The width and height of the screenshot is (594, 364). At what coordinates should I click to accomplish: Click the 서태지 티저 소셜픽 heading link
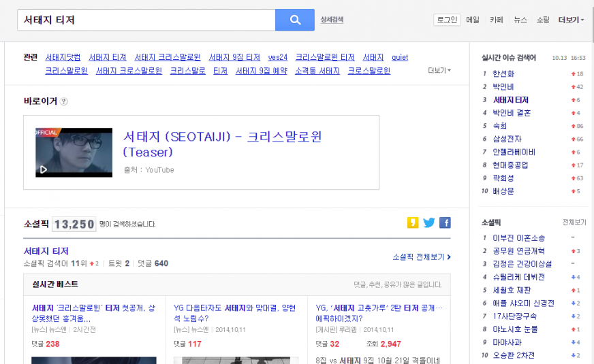click(x=46, y=251)
